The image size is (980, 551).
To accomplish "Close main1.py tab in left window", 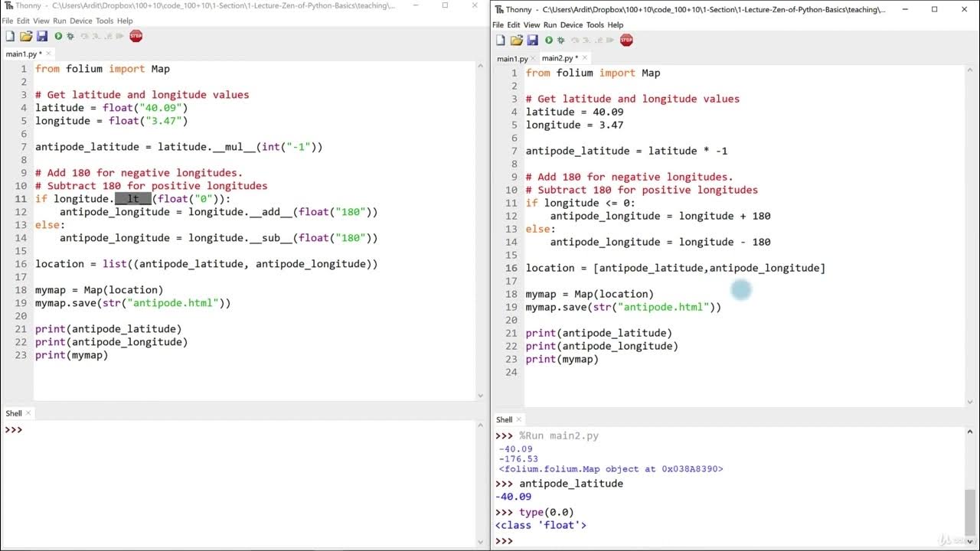I will pyautogui.click(x=49, y=54).
